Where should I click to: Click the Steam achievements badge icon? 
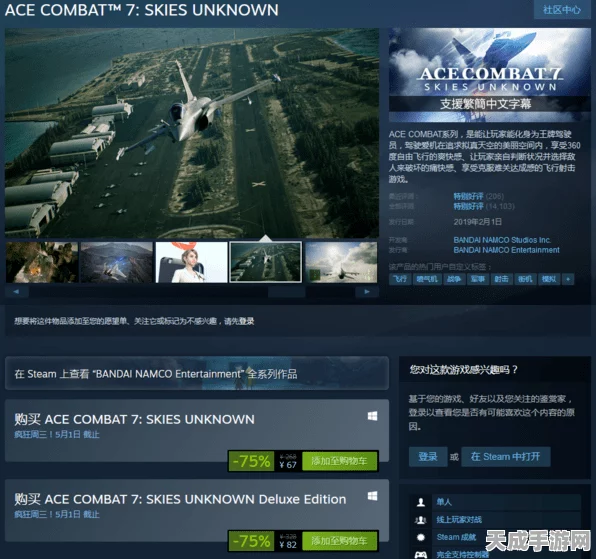click(x=421, y=537)
